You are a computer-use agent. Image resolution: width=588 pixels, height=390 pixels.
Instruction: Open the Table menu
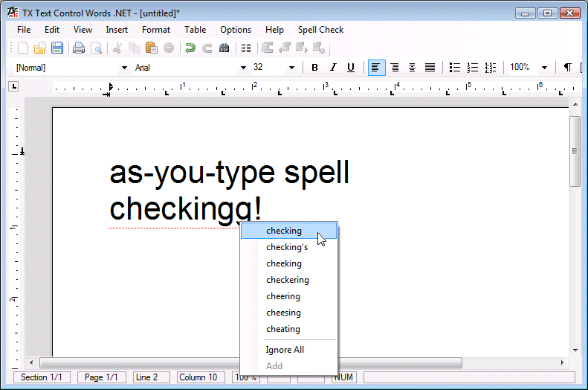coord(195,30)
